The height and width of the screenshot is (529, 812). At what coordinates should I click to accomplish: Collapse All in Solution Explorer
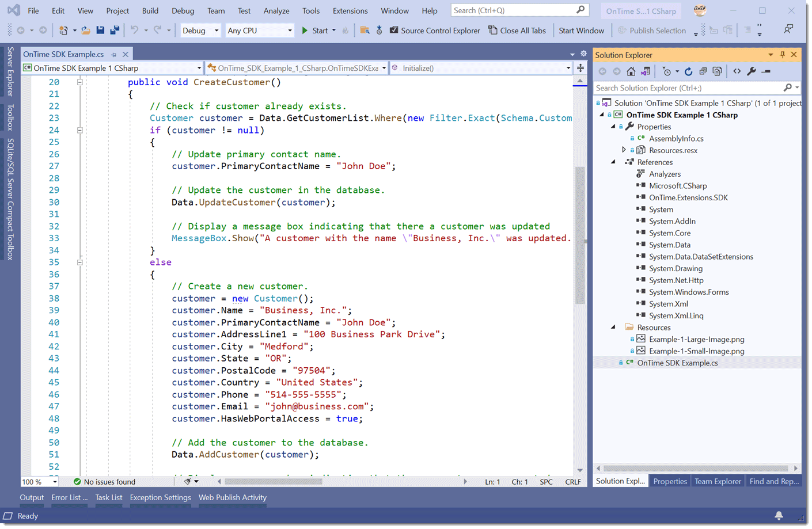click(703, 71)
